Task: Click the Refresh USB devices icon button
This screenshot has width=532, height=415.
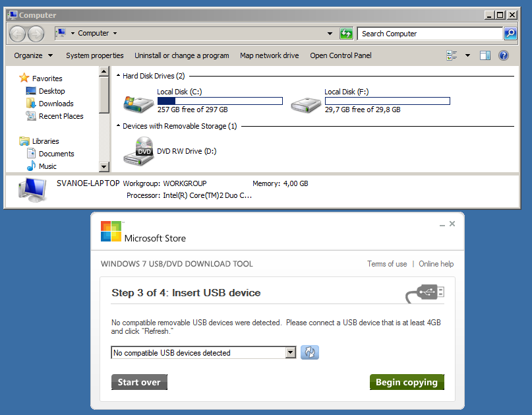Action: tap(310, 352)
